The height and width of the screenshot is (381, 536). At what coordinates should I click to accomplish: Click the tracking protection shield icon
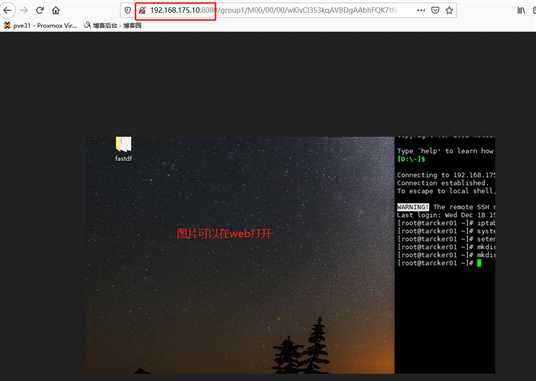coord(128,11)
